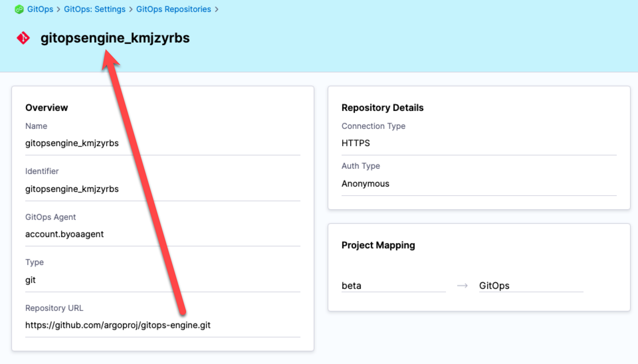Select the Name field value
The height and width of the screenshot is (364, 638).
[72, 143]
